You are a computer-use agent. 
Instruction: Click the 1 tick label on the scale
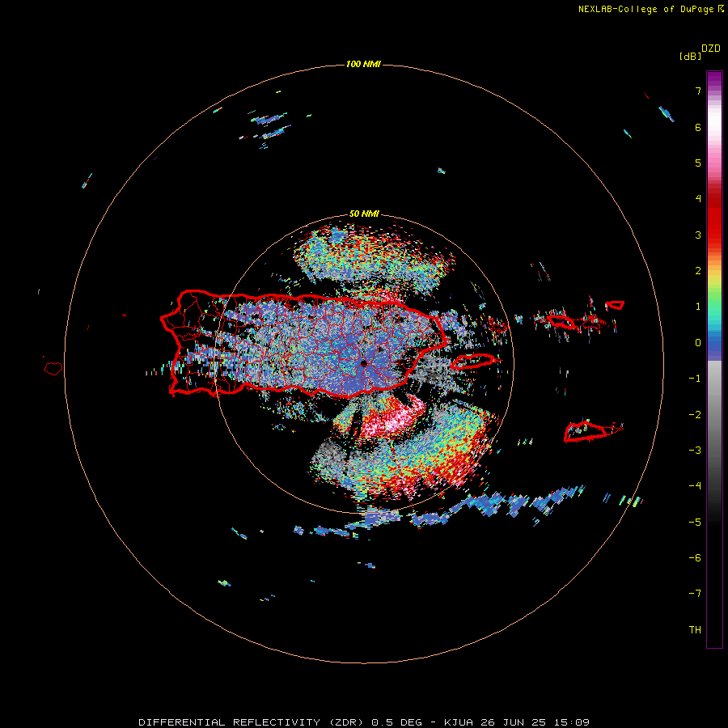[x=698, y=307]
